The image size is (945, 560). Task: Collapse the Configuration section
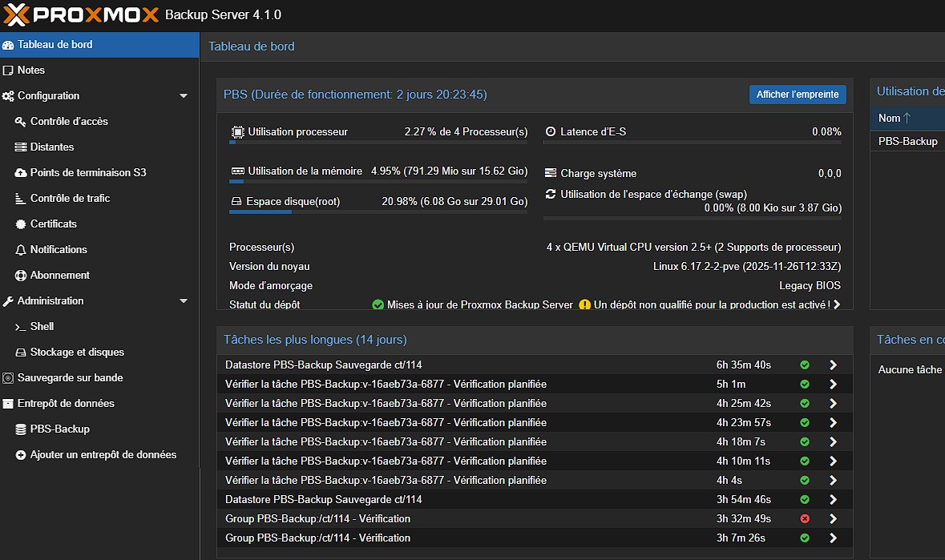coord(185,95)
